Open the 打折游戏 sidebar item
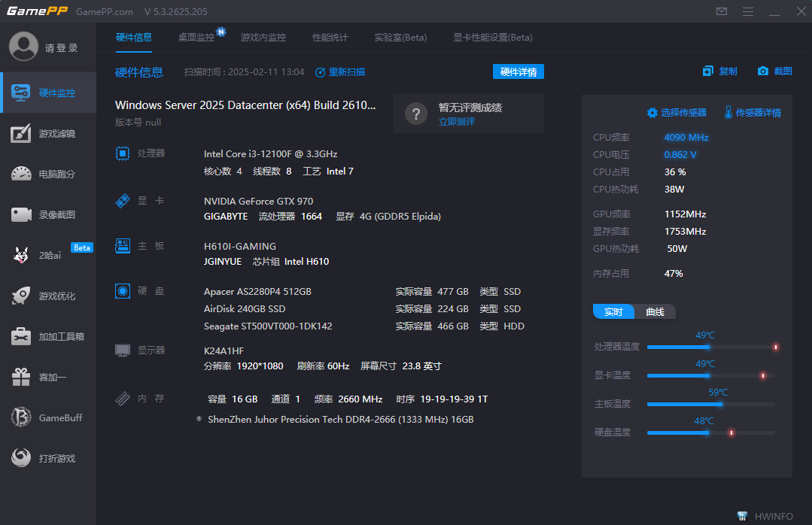 tap(48, 458)
